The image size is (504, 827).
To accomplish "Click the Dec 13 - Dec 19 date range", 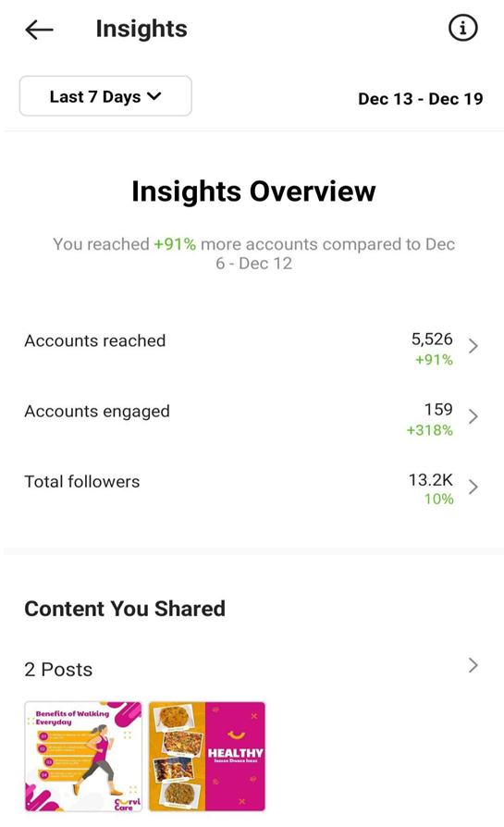I will (x=420, y=99).
